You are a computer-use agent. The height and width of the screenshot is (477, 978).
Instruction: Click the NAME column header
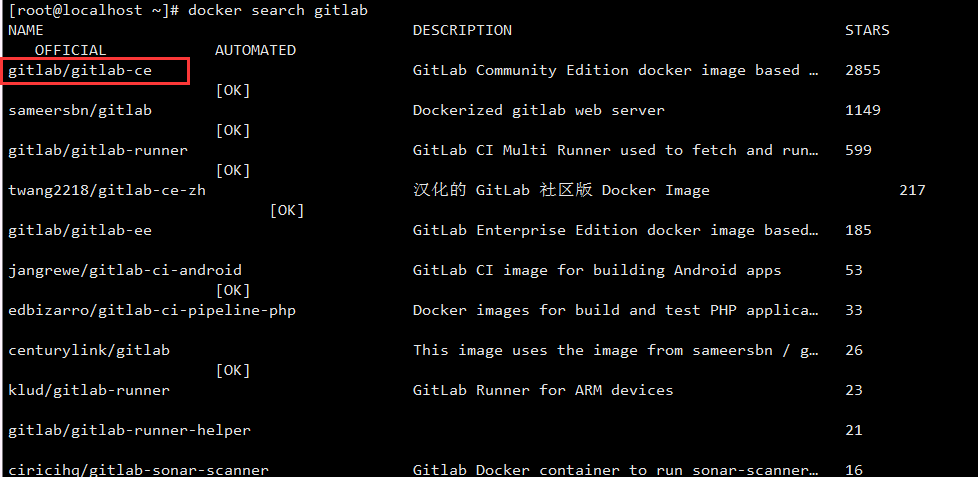click(x=26, y=31)
